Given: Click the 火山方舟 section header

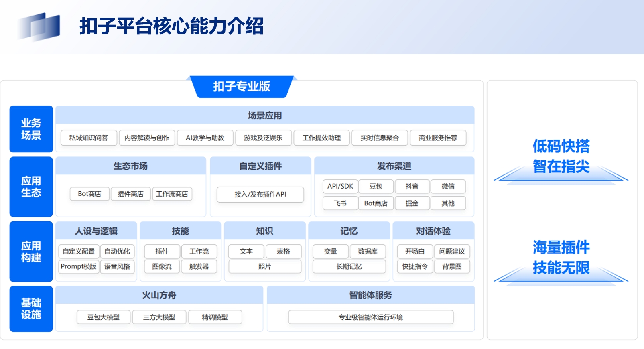Looking at the screenshot, I should click(159, 295).
